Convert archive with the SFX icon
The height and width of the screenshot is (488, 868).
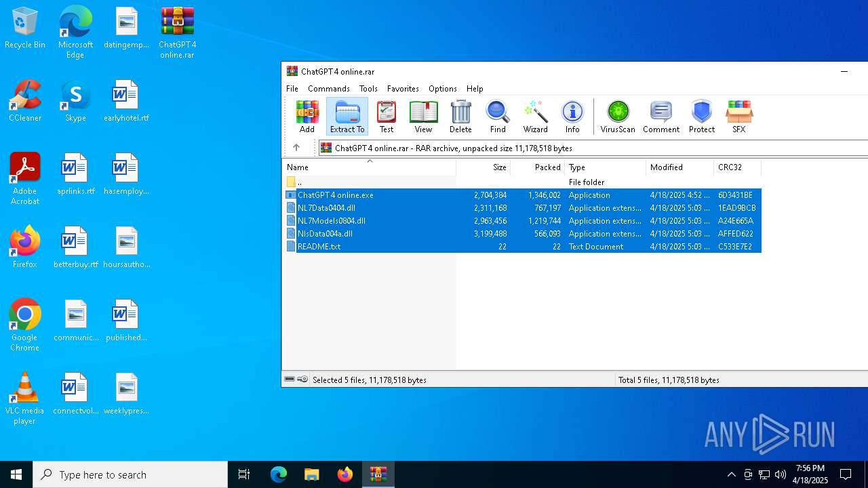pyautogui.click(x=739, y=117)
